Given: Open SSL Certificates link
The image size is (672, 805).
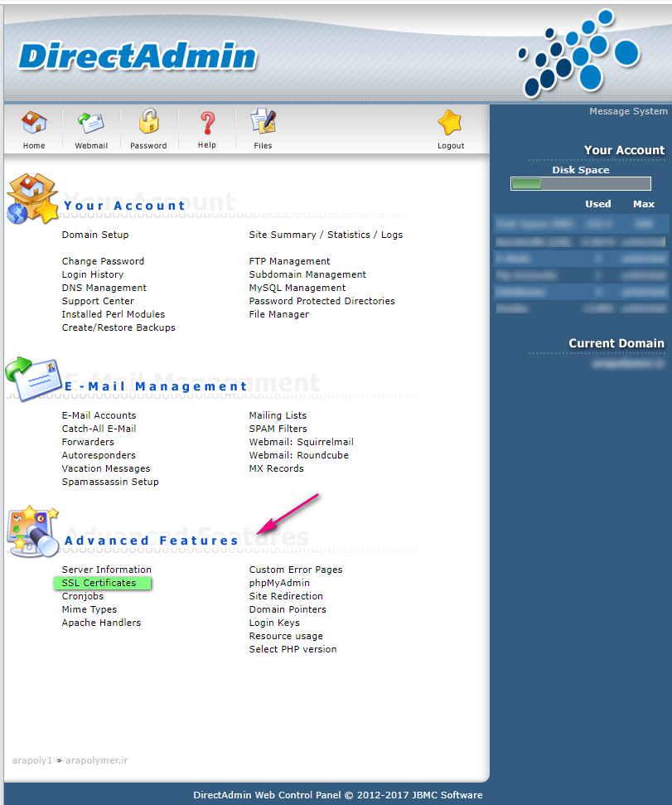Looking at the screenshot, I should pos(99,583).
